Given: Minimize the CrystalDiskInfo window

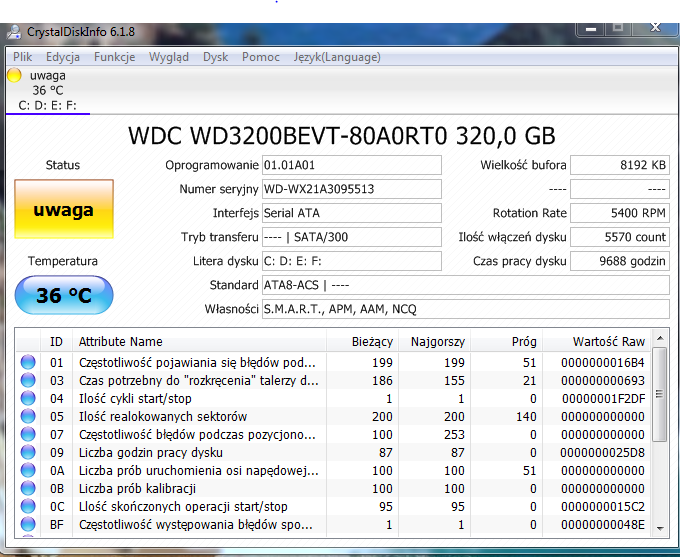Looking at the screenshot, I should pyautogui.click(x=590, y=29).
